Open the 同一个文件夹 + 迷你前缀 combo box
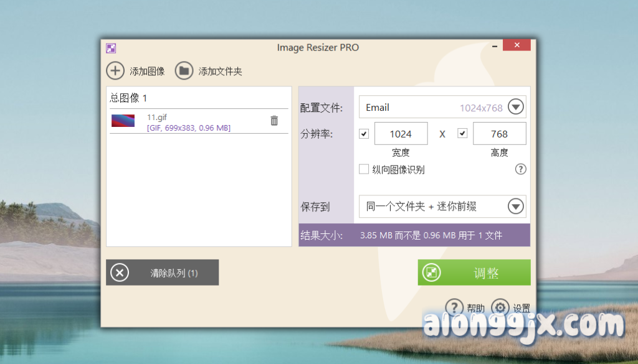This screenshot has height=364, width=638. click(x=430, y=207)
